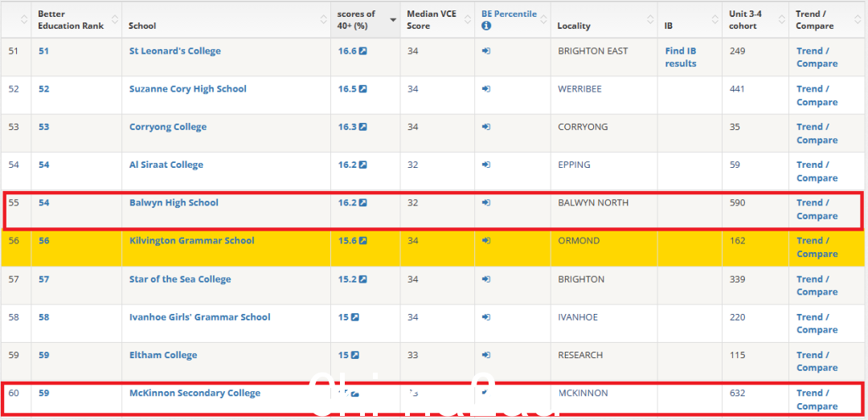868x420 pixels.
Task: Open Al Siraat College school link
Action: coord(166,165)
